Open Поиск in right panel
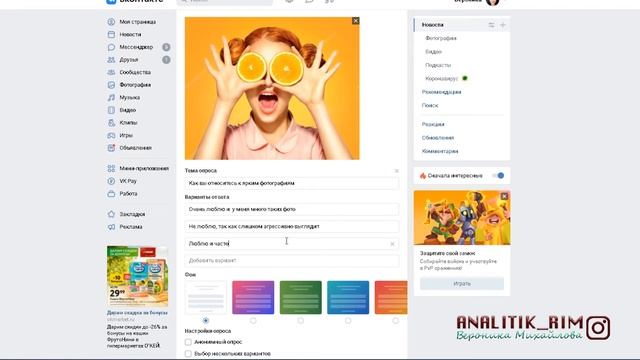Viewport: 640px width, 360px height. (x=430, y=105)
